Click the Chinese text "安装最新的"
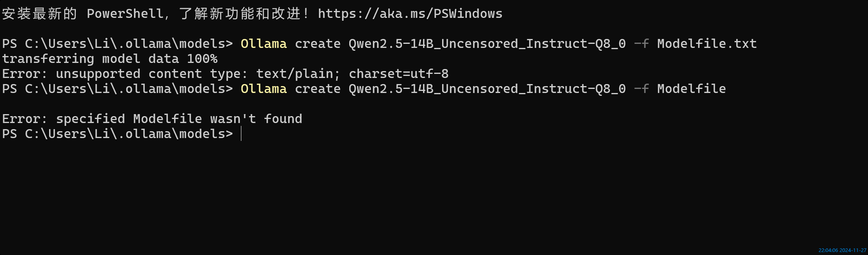Screen dimensions: 868x255 tap(39, 14)
